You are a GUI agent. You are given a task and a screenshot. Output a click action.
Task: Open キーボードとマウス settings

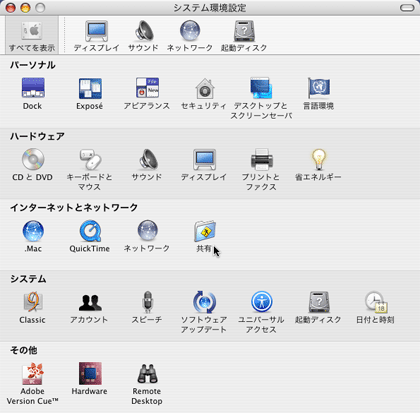click(90, 159)
